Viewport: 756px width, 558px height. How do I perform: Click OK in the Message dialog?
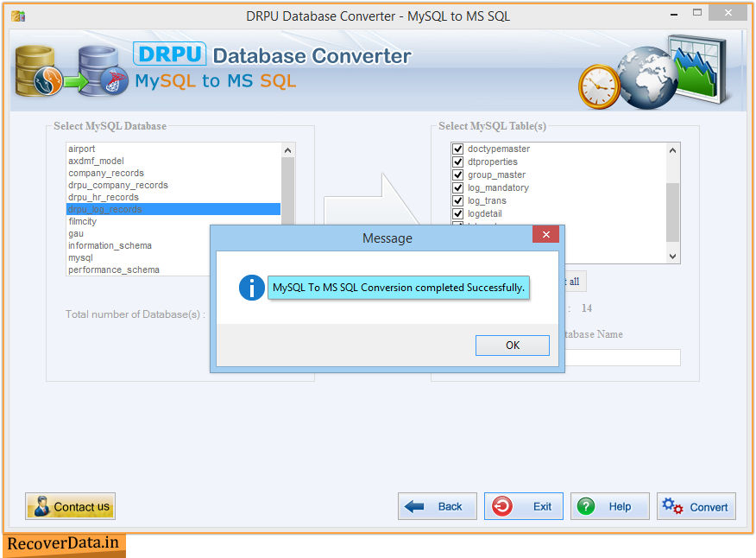[512, 346]
